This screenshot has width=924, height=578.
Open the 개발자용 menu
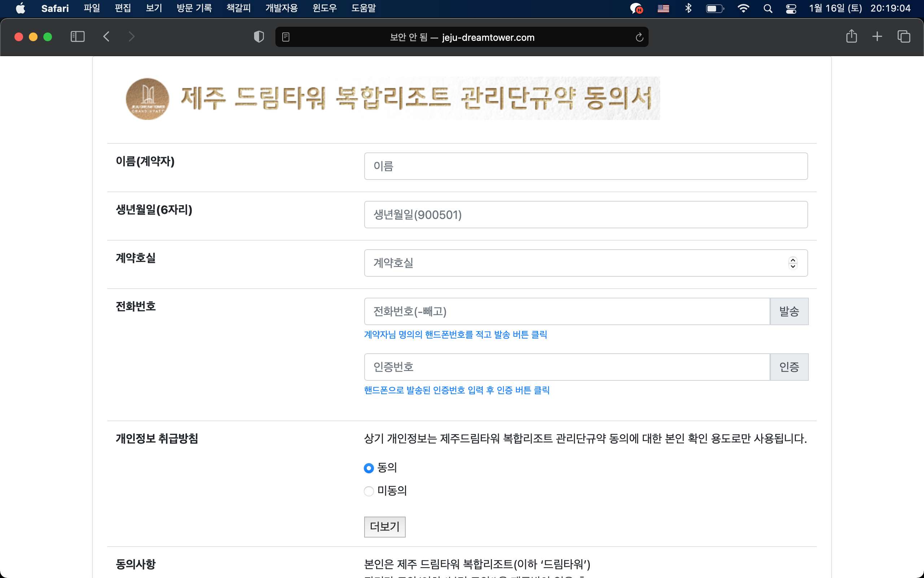coord(282,8)
